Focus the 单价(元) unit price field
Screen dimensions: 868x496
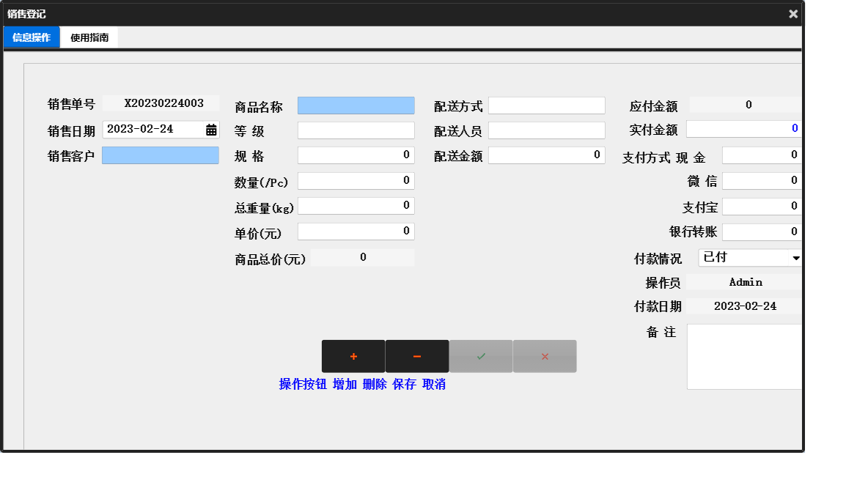(356, 231)
